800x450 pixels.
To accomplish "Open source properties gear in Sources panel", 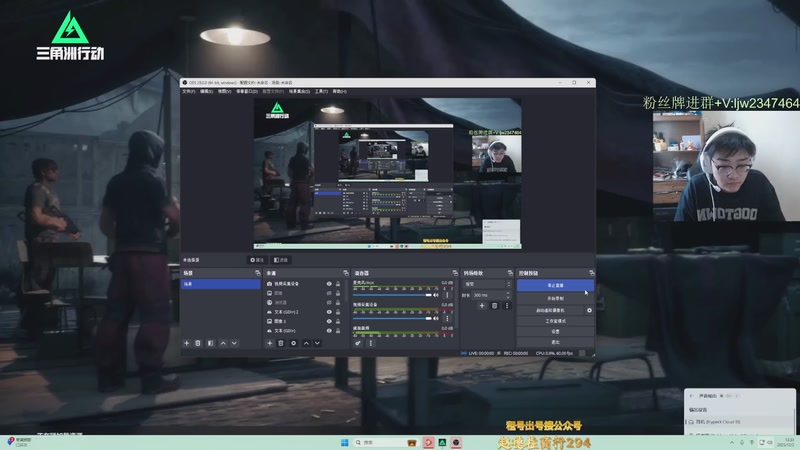I will click(x=293, y=343).
